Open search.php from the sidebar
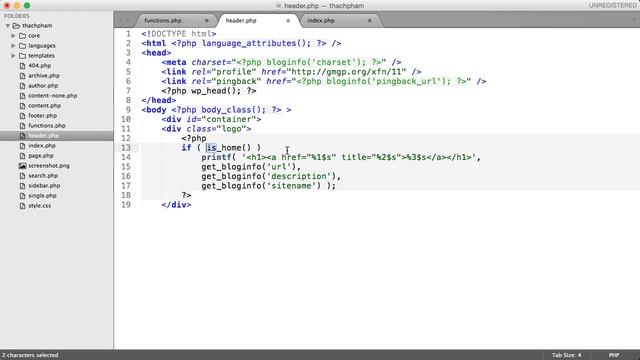Viewport: 640px width, 360px height. click(43, 176)
